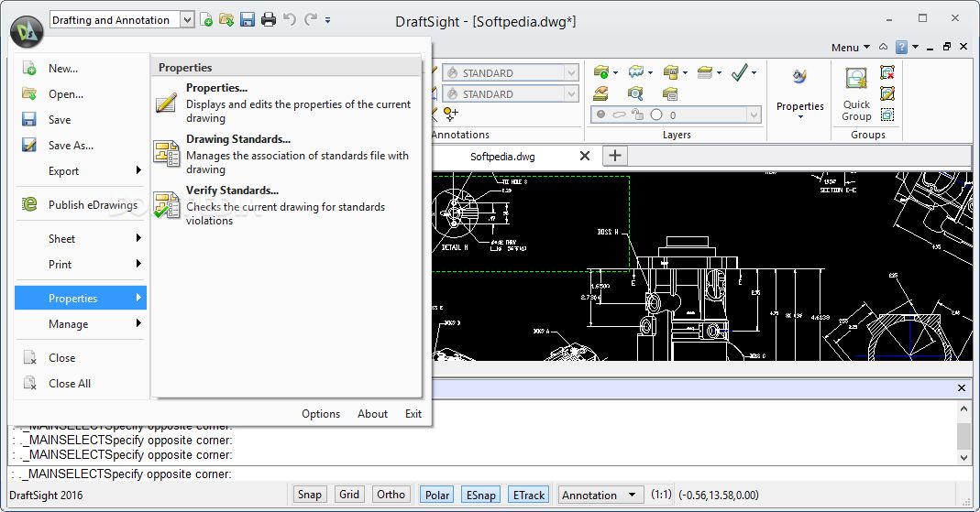Click the Quick Group icon
The image size is (980, 512).
tap(856, 80)
